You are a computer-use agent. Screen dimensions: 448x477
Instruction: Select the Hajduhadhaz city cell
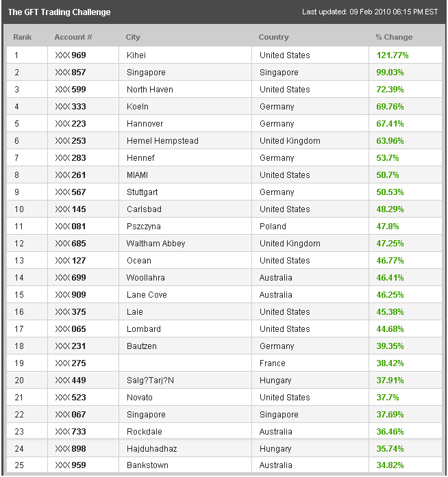tap(151, 449)
